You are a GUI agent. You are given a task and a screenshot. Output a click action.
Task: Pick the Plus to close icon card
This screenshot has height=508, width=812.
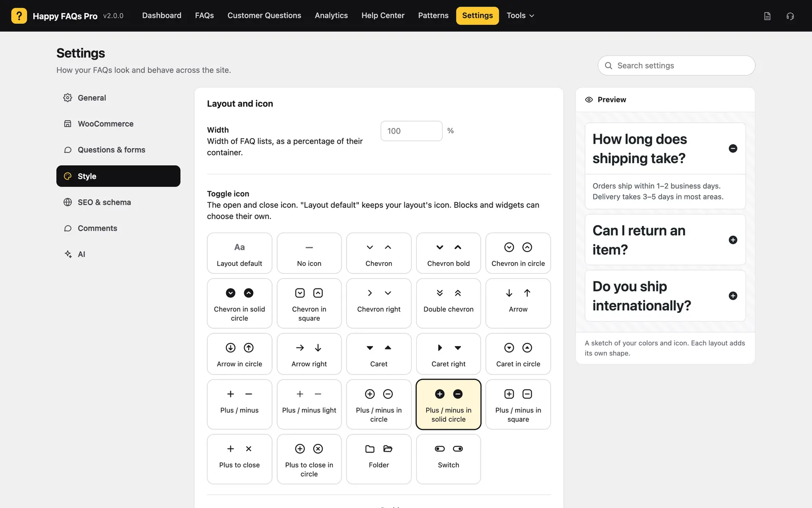pos(240,459)
